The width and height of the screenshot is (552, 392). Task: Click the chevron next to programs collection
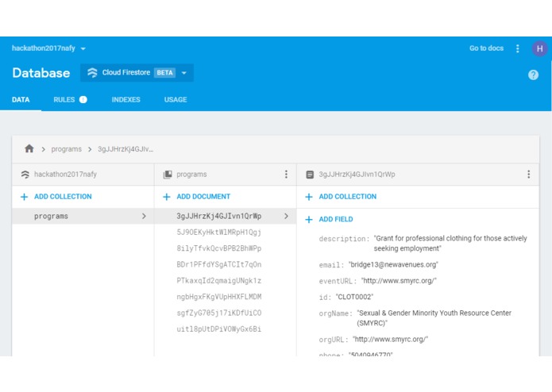click(144, 216)
